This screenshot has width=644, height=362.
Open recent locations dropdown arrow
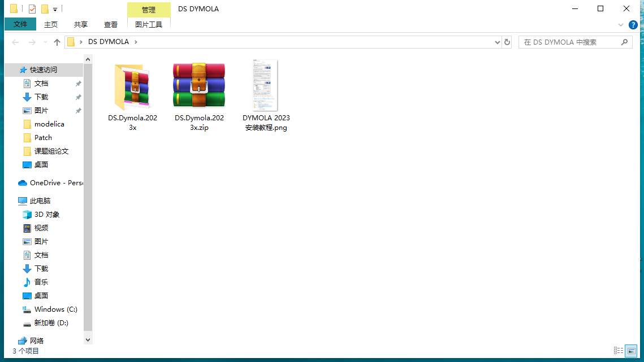pos(45,42)
